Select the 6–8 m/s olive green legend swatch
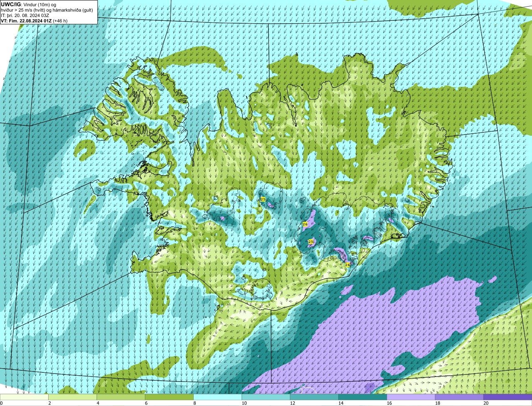 (x=169, y=397)
